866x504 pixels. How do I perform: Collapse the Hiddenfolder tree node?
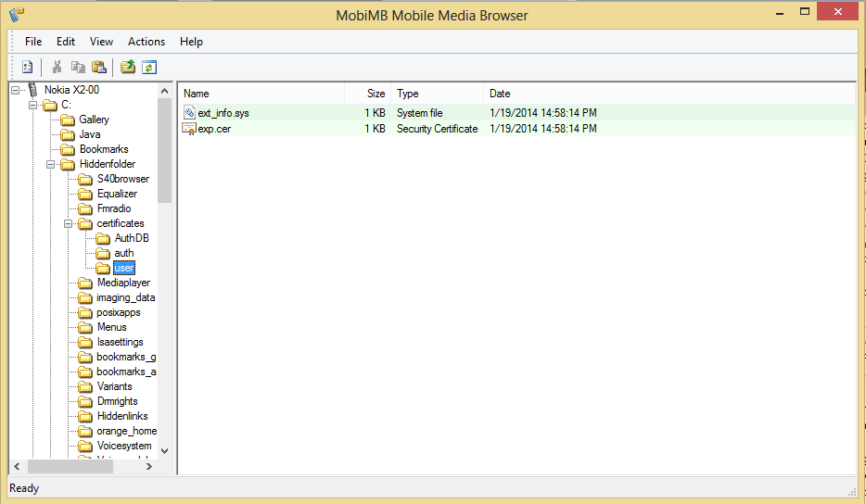pos(51,165)
